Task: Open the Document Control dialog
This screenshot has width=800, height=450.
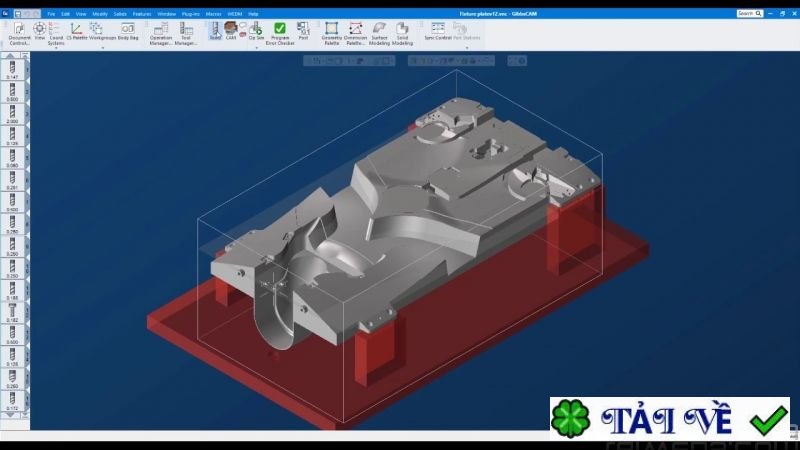Action: [x=19, y=34]
